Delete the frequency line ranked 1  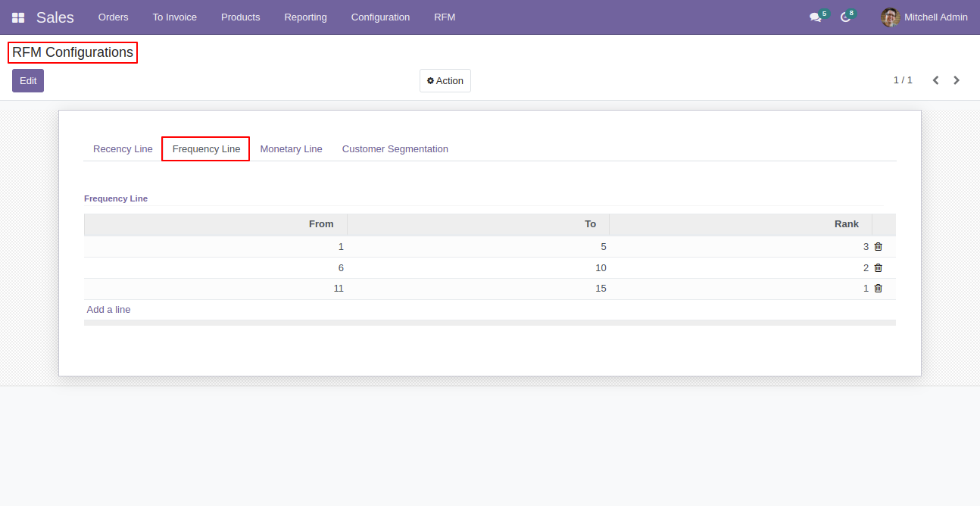879,289
